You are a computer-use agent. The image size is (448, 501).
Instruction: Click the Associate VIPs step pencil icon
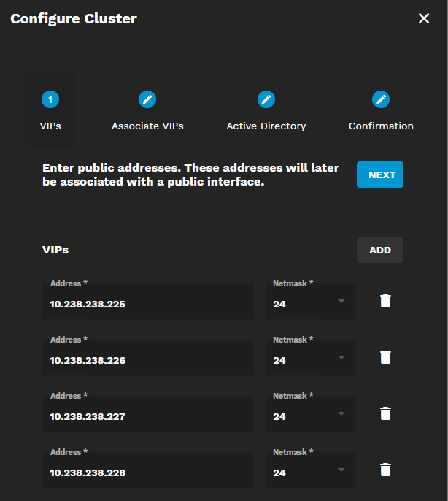(147, 99)
